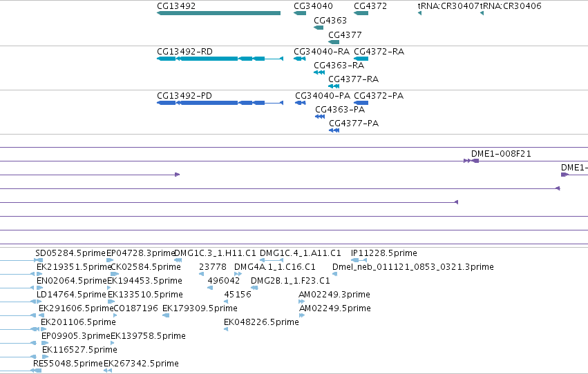This screenshot has height=374, width=588.
Task: Open the CG4372 gene feature
Action: coord(361,13)
